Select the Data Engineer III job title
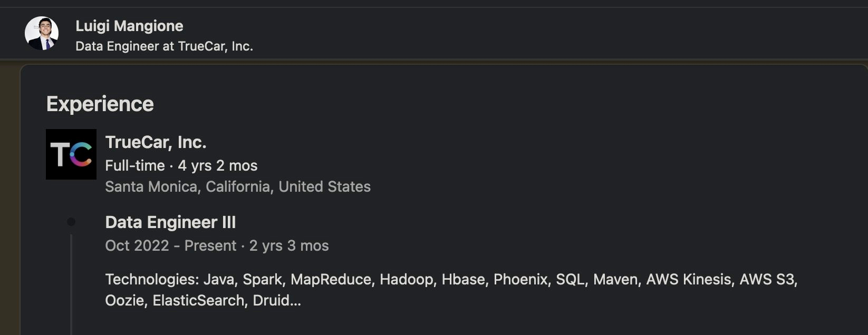The width and height of the screenshot is (868, 335). (x=170, y=222)
